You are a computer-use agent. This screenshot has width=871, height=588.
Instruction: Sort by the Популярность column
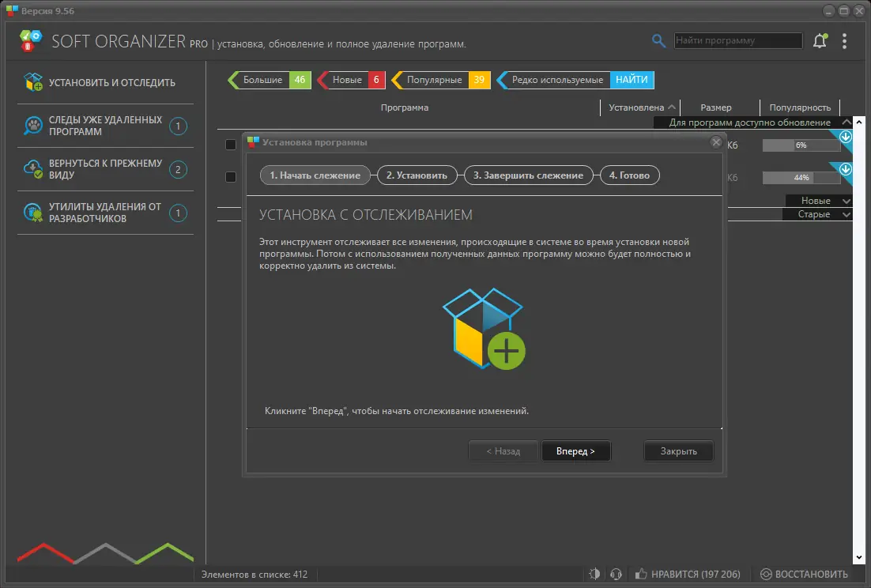[x=800, y=107]
